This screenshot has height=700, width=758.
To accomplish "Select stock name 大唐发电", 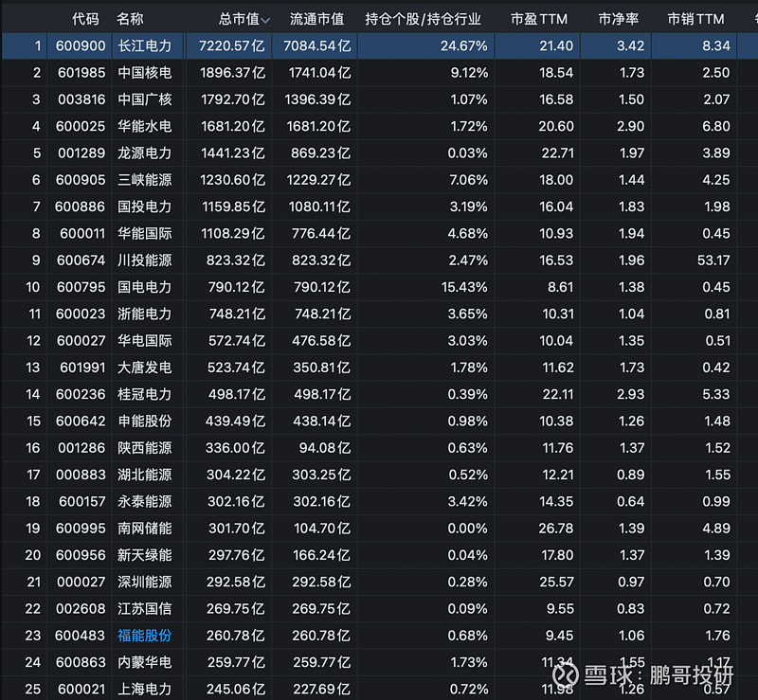I will tap(145, 368).
